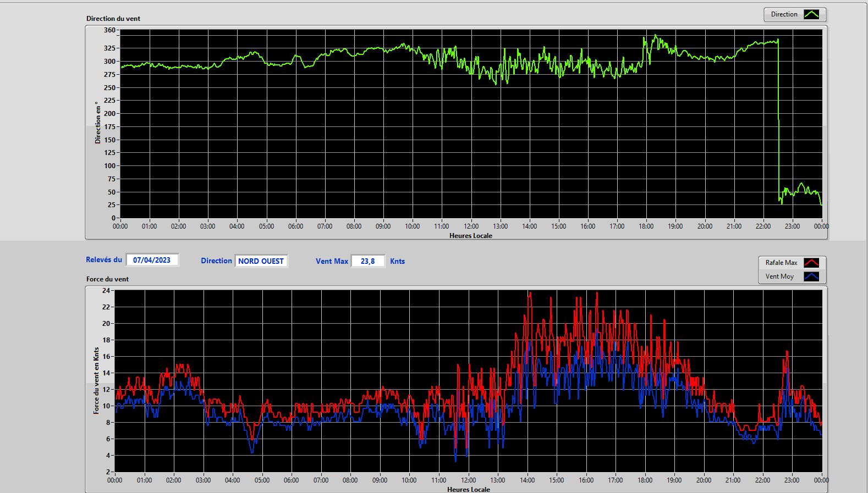The width and height of the screenshot is (868, 493).
Task: Click the wind force plot area
Action: coord(469,381)
